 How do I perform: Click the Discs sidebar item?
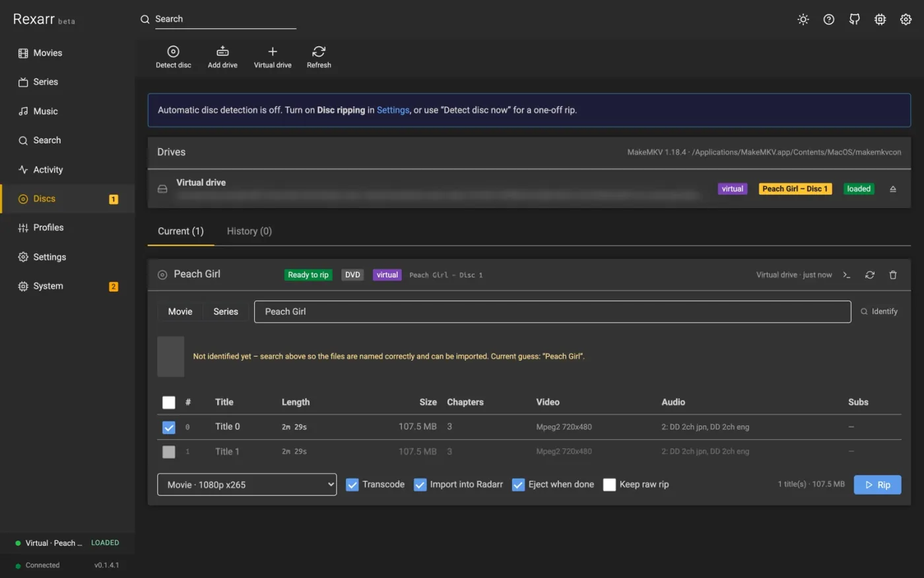pos(67,198)
